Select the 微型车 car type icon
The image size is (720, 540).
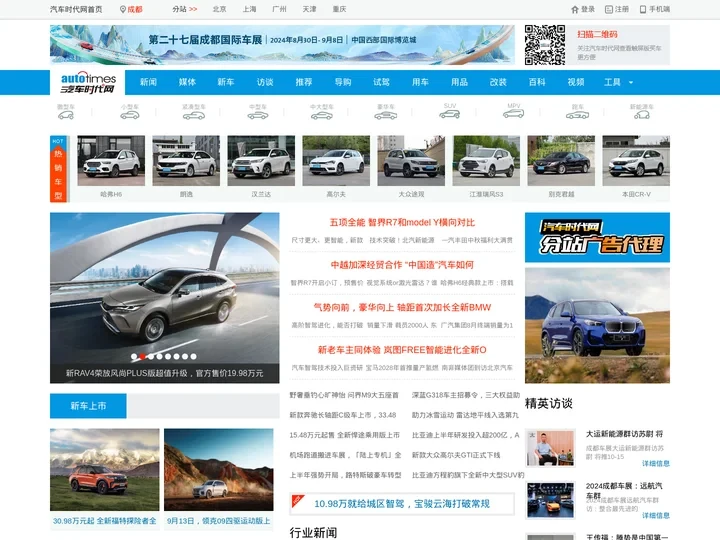66,115
